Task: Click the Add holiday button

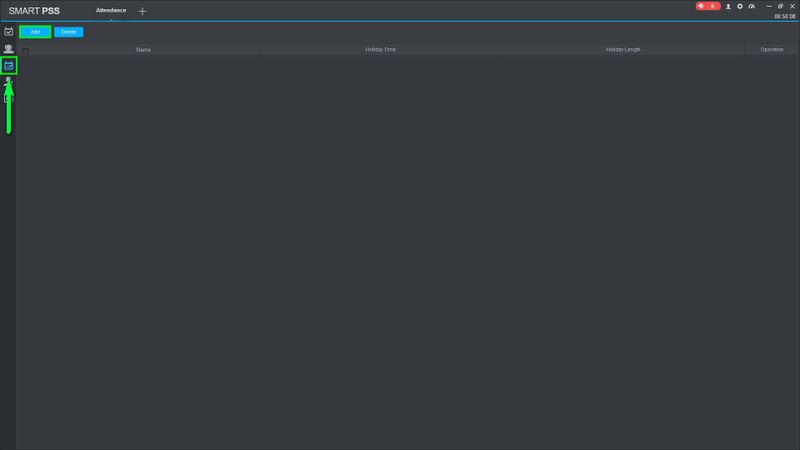Action: 35,32
